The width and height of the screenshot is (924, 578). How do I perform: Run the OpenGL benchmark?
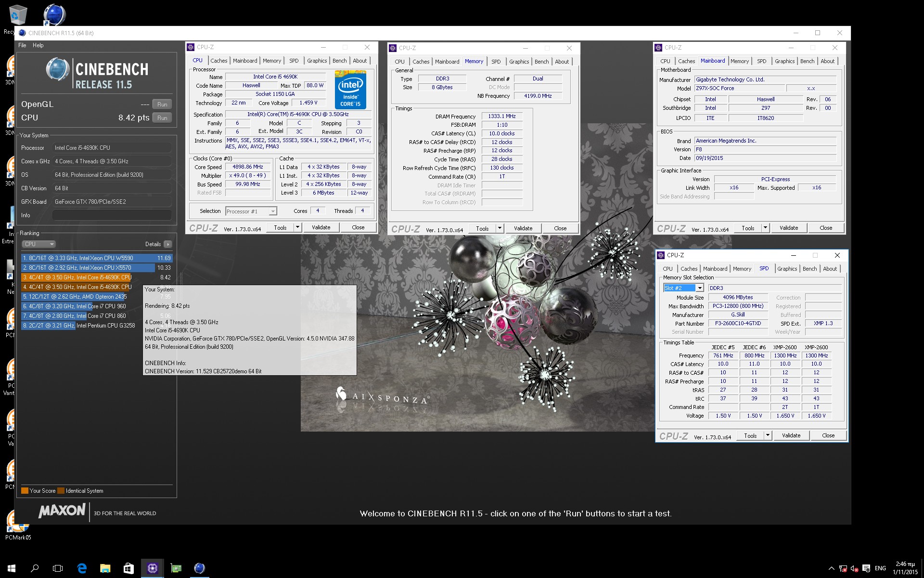point(162,105)
